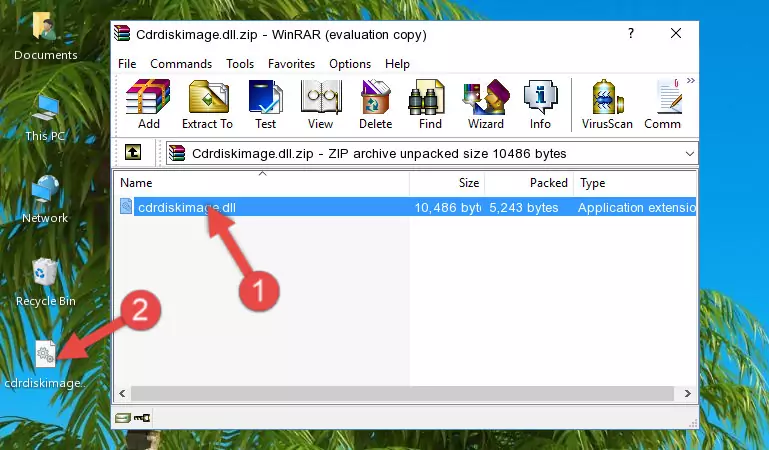The height and width of the screenshot is (450, 769).
Task: Click the Extract To toolbar icon
Action: pyautogui.click(x=207, y=104)
